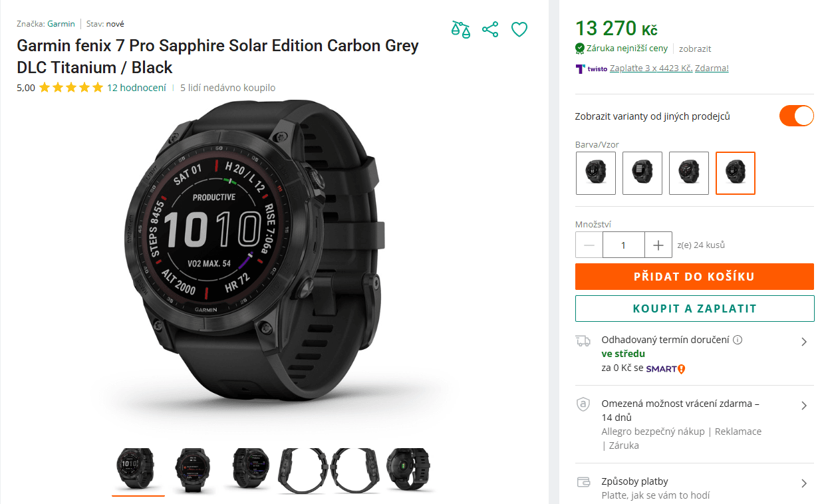Click the five-star rating display

(71, 87)
